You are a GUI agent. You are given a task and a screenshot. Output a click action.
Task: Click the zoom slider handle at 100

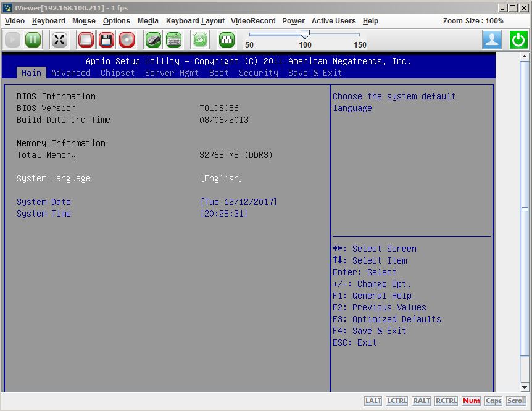coord(305,34)
